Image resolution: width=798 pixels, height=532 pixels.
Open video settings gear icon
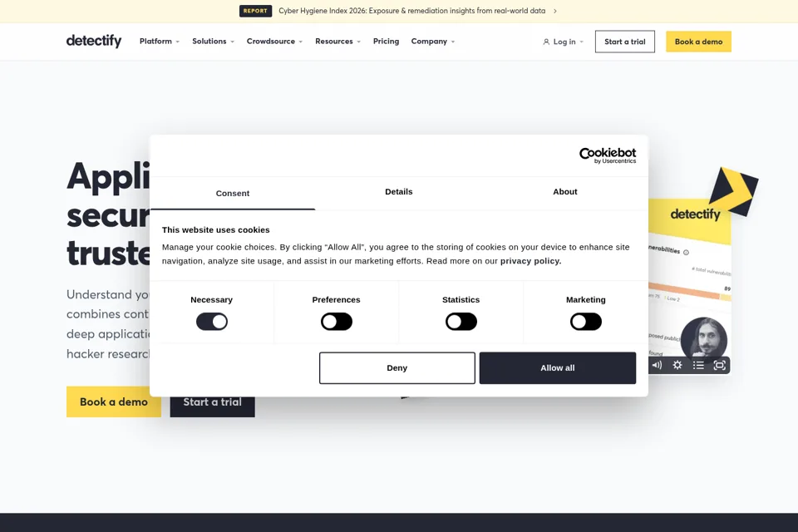point(677,365)
